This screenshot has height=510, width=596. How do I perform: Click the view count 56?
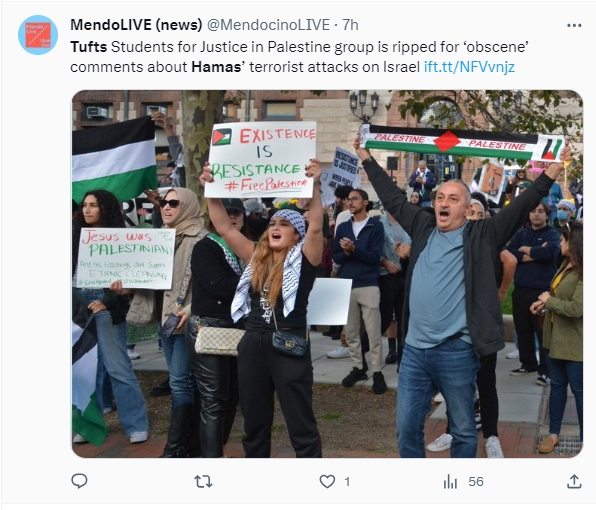point(476,482)
